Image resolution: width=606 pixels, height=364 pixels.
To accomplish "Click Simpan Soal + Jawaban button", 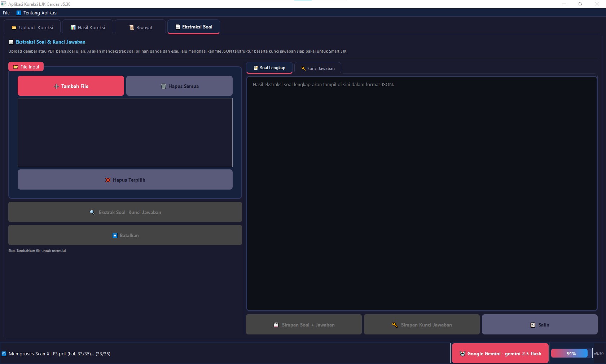I will pyautogui.click(x=304, y=325).
